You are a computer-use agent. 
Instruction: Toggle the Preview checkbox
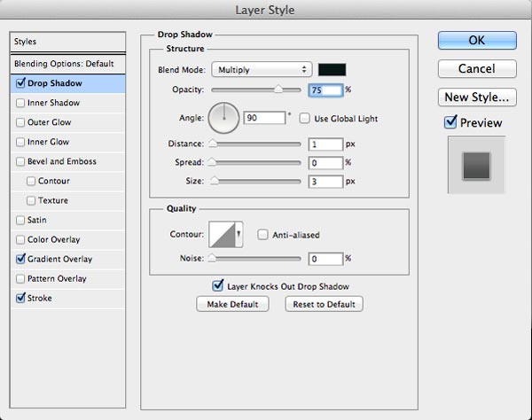(450, 122)
